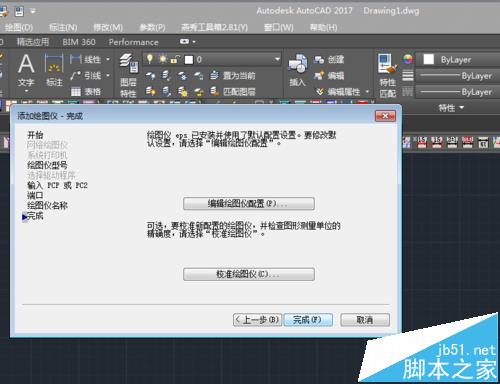Click the 取消 cancel button

pos(365,320)
